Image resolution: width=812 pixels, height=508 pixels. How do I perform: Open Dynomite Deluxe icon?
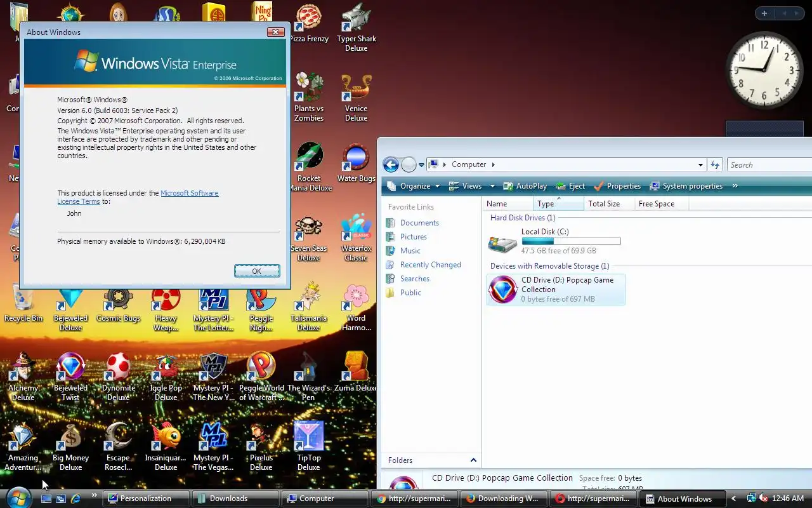119,377
